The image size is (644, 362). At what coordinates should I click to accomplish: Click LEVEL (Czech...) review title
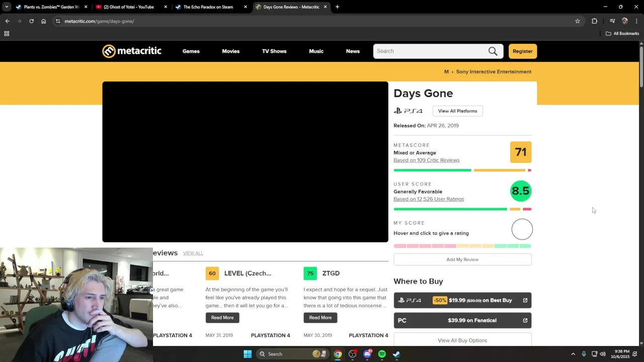click(x=248, y=274)
